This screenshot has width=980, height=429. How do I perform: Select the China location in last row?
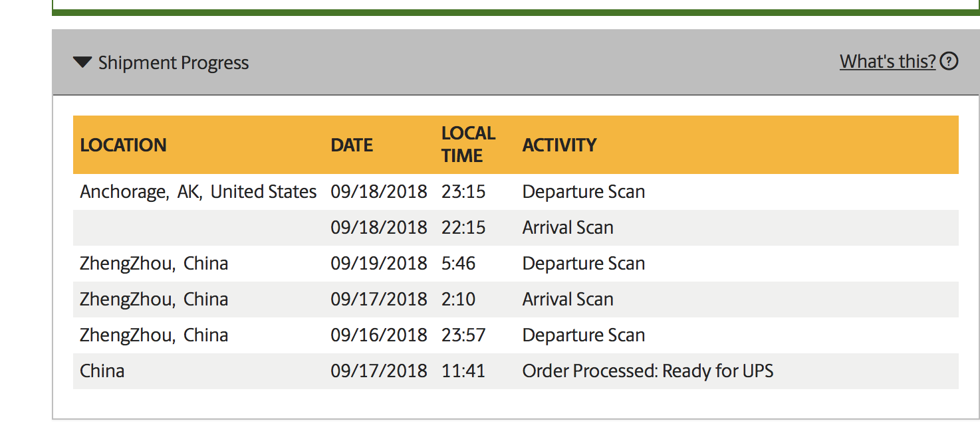102,371
